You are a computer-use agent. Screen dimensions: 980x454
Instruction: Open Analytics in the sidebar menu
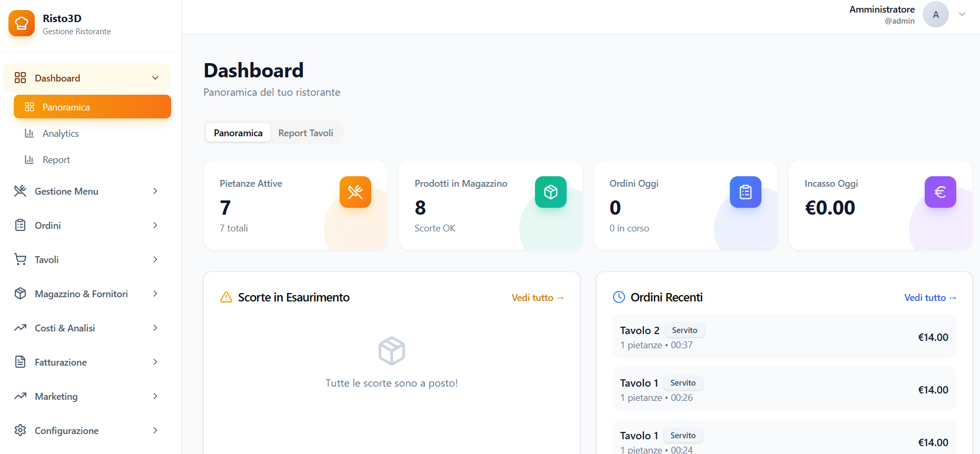92,133
